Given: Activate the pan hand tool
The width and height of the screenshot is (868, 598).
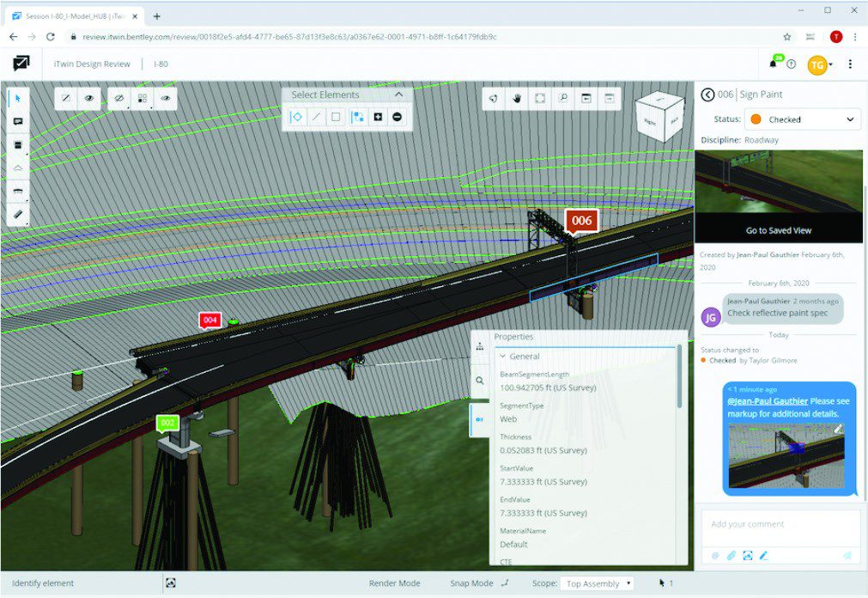Looking at the screenshot, I should [518, 99].
